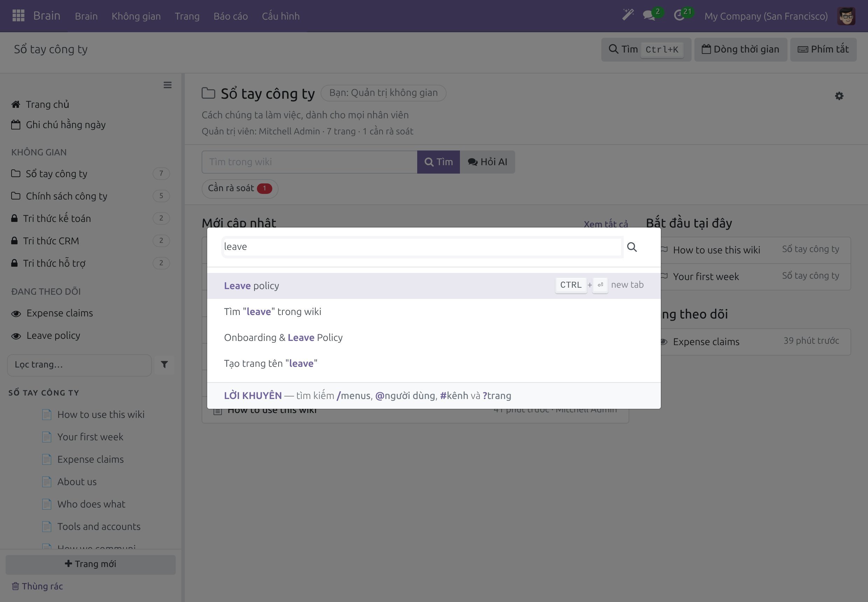Click the command palette search field
This screenshot has width=868, height=602.
tap(422, 247)
